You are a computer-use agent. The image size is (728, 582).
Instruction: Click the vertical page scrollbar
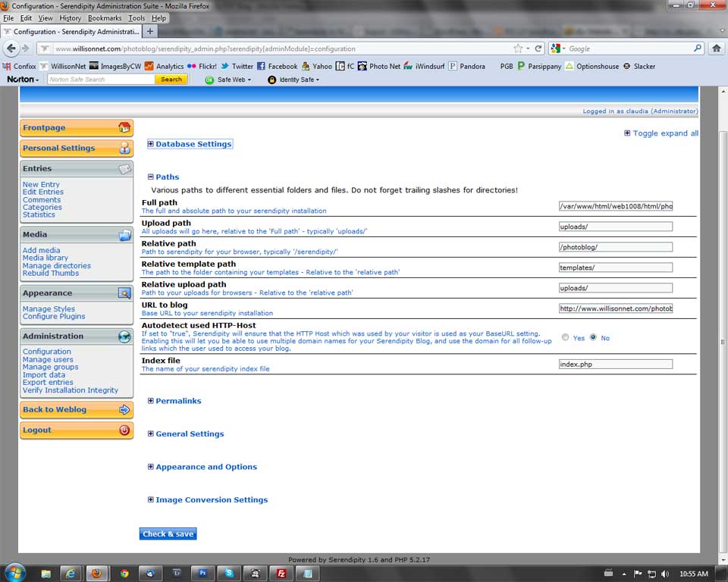(722, 303)
